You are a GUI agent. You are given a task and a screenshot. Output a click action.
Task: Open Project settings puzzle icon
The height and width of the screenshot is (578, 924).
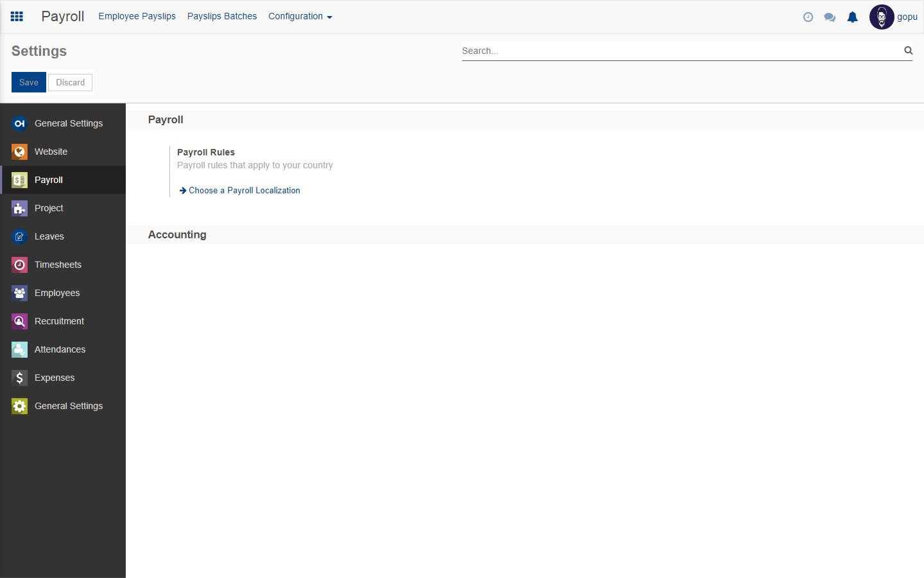coord(19,208)
